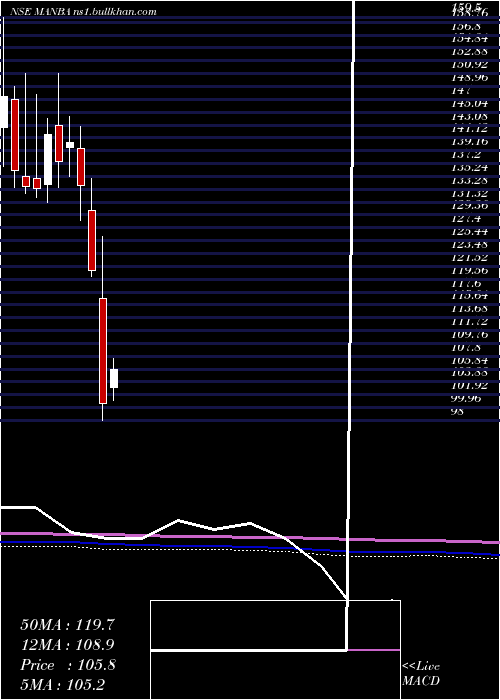Screen dimensions: 500x700
Task: Click the tallest red candlestick falling to 100
Action: [103, 351]
